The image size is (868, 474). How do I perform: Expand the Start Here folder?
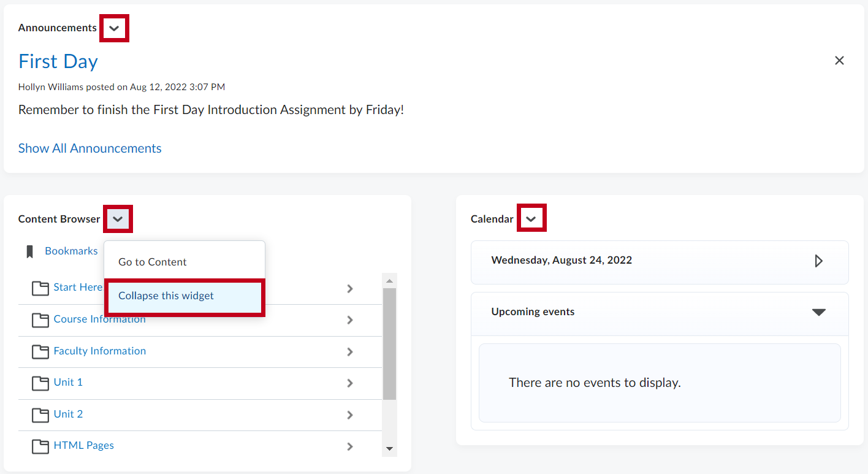[x=350, y=288]
